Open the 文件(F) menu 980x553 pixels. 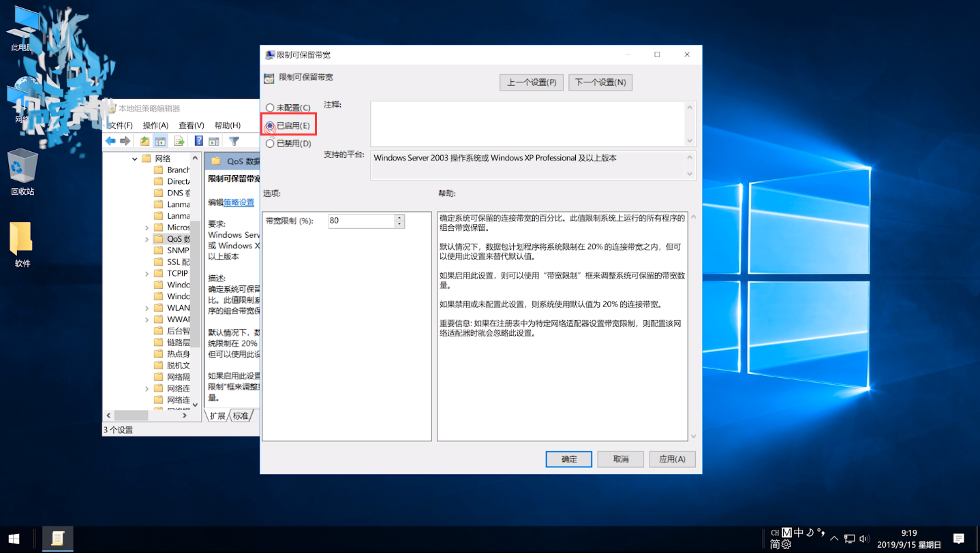tap(121, 125)
